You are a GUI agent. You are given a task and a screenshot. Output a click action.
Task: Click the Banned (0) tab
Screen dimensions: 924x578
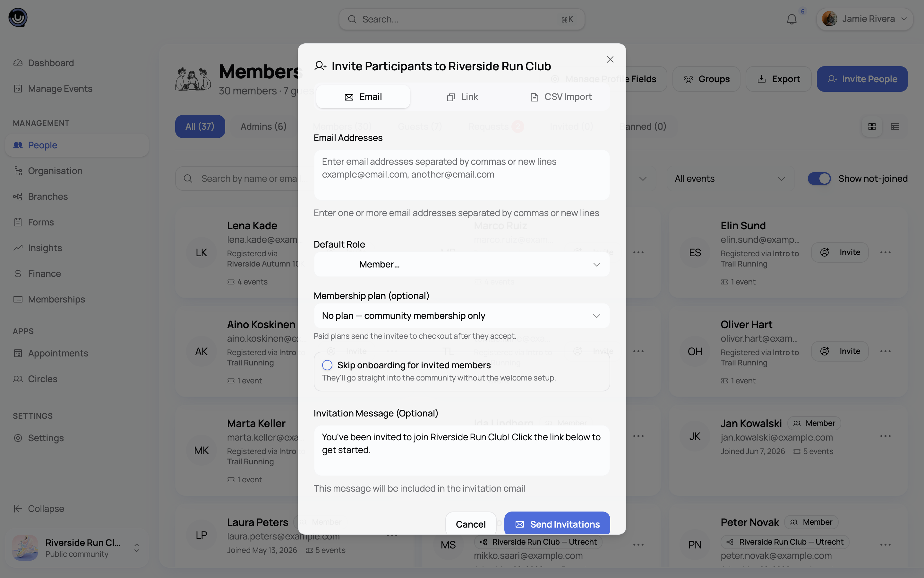[643, 127]
